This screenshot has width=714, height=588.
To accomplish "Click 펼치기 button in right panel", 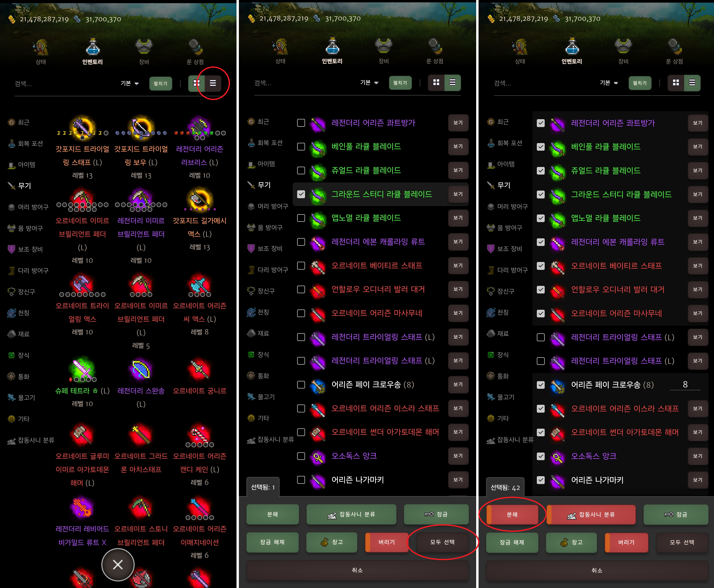I will tap(640, 83).
